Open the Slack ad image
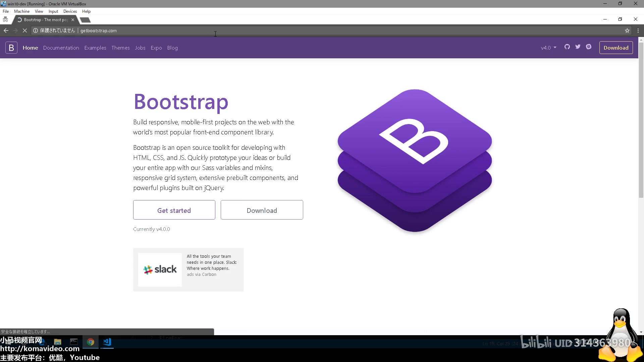The width and height of the screenshot is (644, 362). coord(160,269)
